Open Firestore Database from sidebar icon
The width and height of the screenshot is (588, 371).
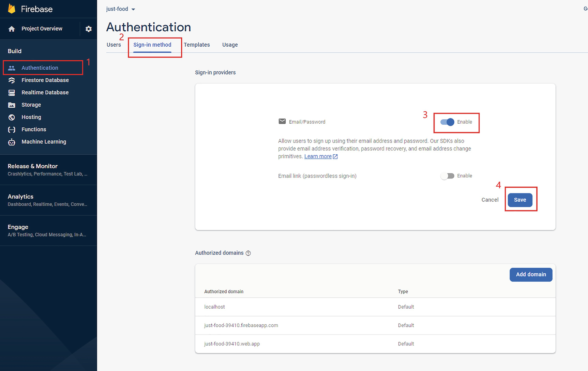click(12, 80)
